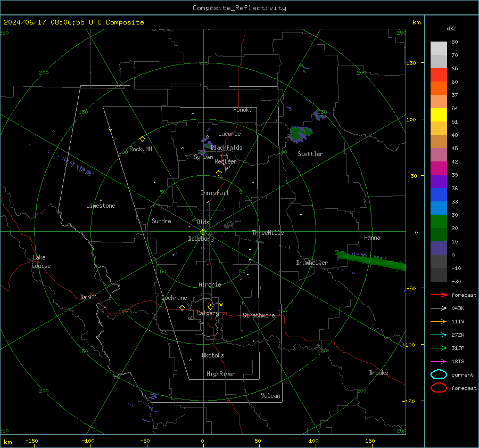Pick the yellow 51–54 dBZ color swatch
This screenshot has width=479, height=448.
(439, 115)
